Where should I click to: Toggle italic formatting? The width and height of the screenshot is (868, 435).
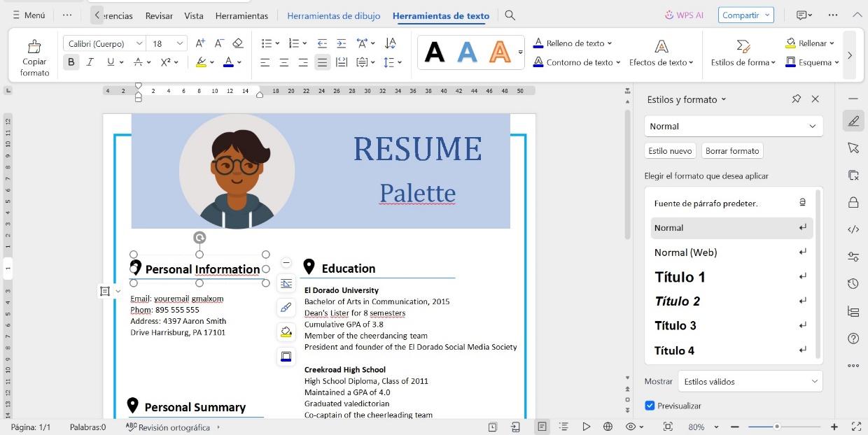pyautogui.click(x=89, y=62)
